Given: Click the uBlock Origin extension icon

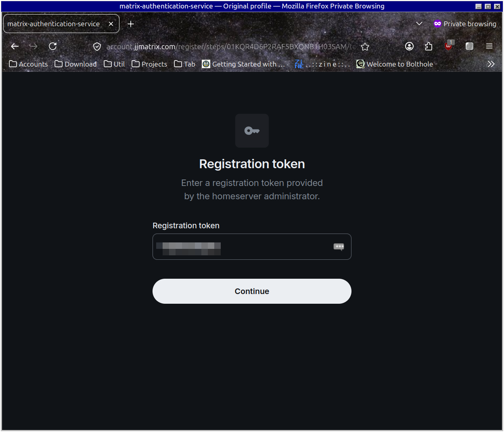Looking at the screenshot, I should (449, 46).
